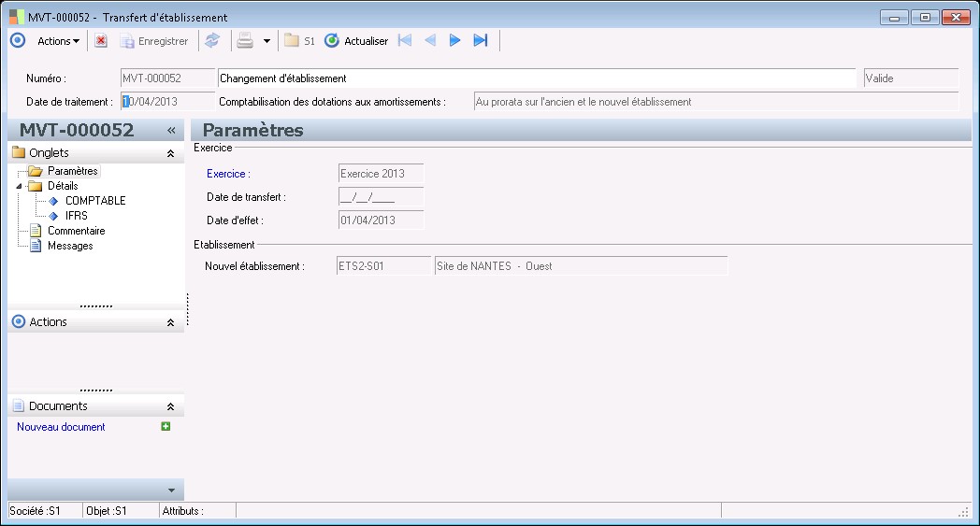Go to next record arrow
The width and height of the screenshot is (980, 526).
[455, 40]
